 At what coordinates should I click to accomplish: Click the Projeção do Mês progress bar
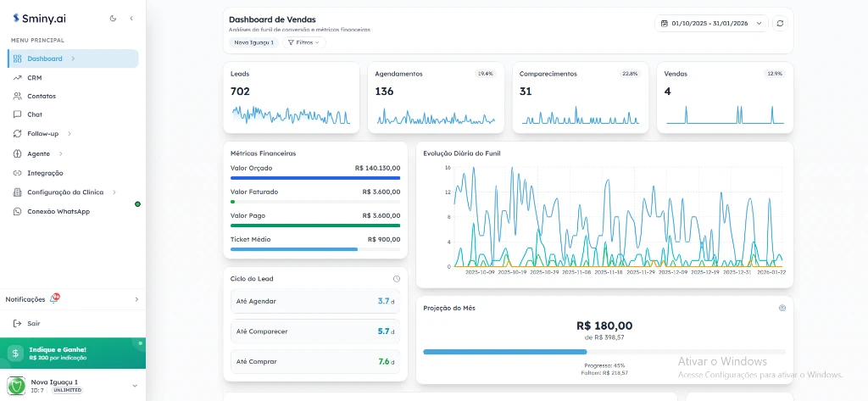pos(604,352)
